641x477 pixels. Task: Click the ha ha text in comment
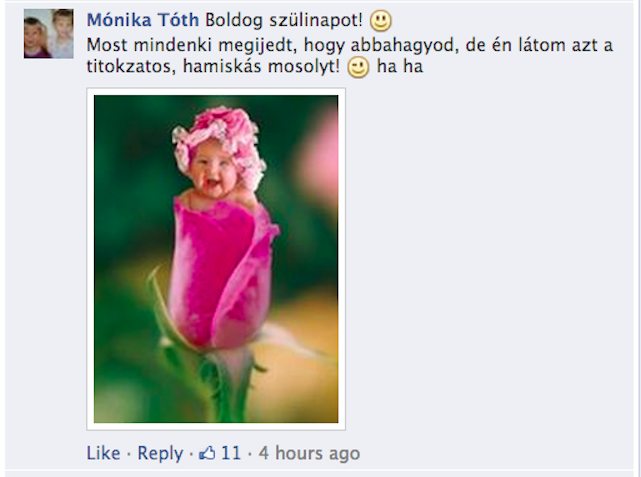pyautogui.click(x=399, y=67)
